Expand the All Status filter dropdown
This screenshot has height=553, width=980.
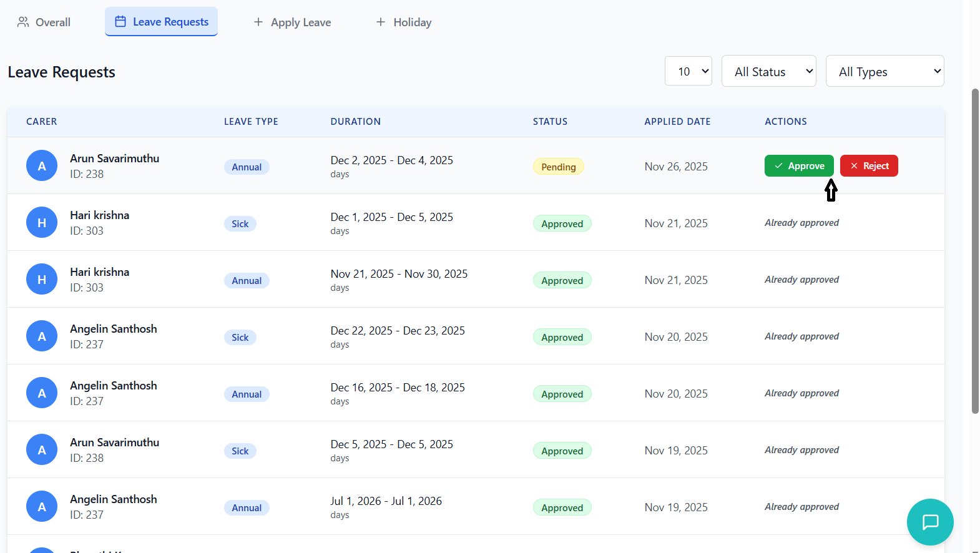click(x=768, y=71)
